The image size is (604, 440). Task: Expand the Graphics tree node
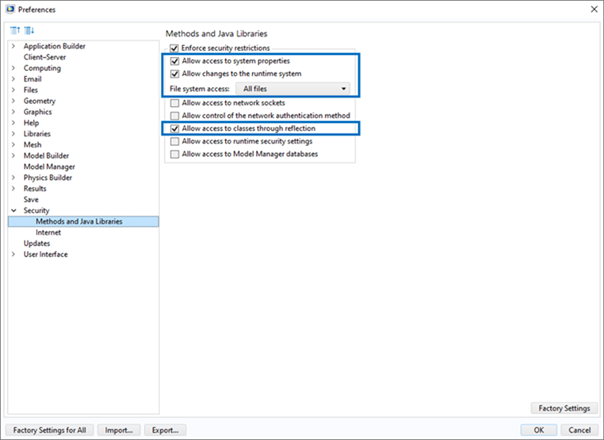tap(13, 112)
